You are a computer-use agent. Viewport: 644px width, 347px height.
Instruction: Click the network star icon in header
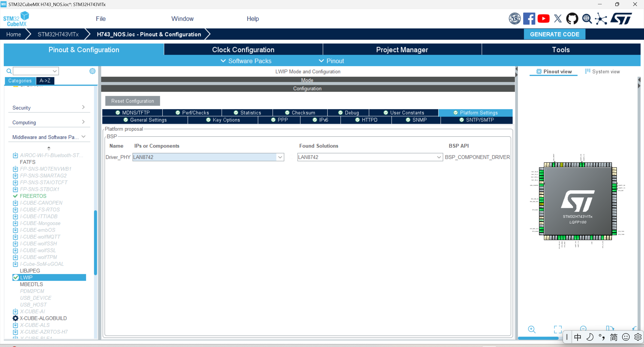pos(601,19)
